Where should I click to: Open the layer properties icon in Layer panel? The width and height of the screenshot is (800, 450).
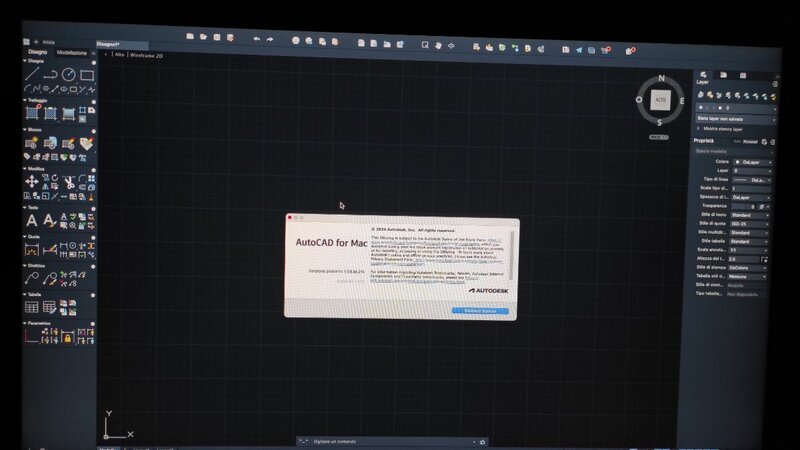(x=701, y=94)
